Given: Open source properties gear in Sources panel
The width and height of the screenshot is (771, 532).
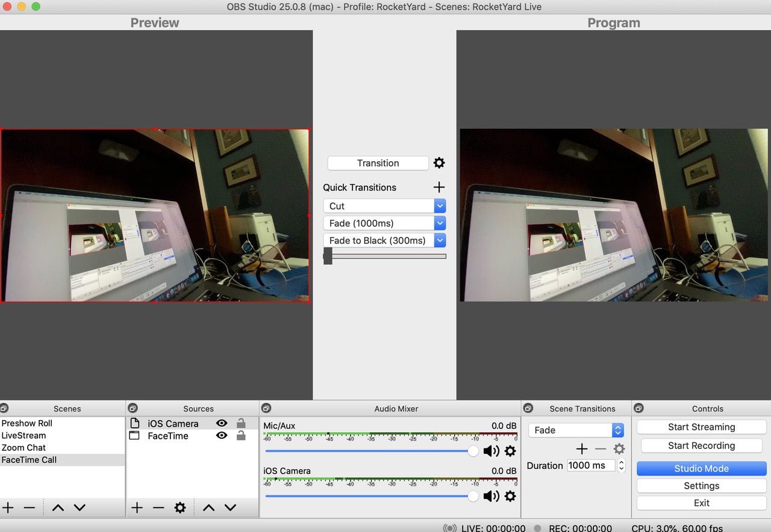Looking at the screenshot, I should tap(179, 508).
